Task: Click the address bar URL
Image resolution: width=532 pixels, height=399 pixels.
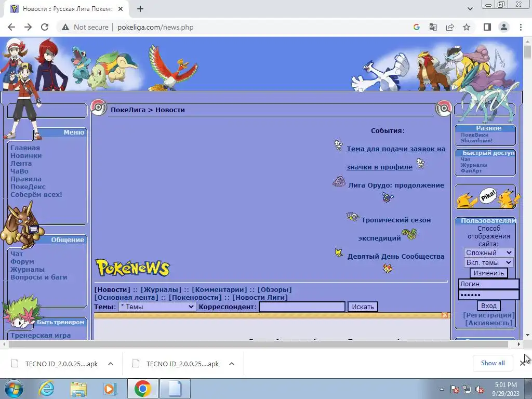Action: tap(155, 27)
